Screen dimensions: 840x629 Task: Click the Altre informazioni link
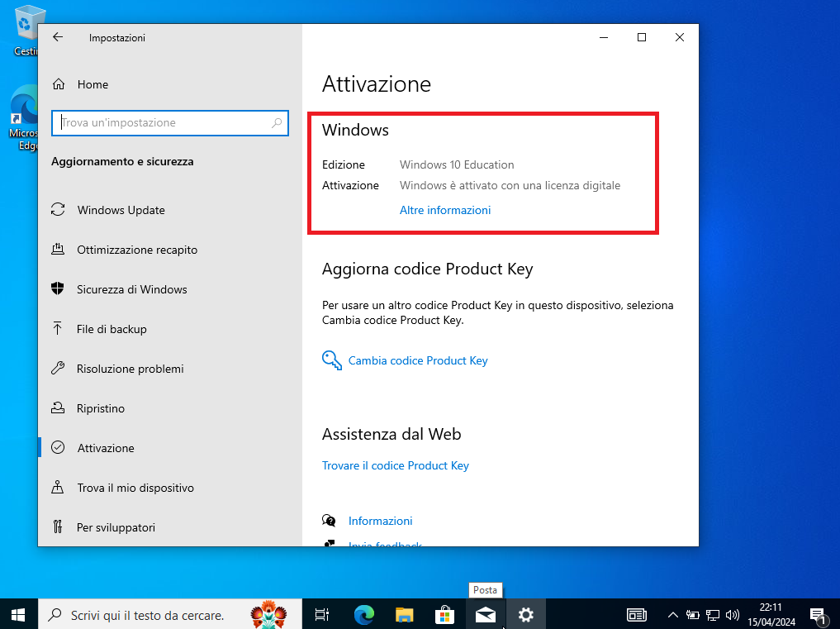tap(445, 210)
